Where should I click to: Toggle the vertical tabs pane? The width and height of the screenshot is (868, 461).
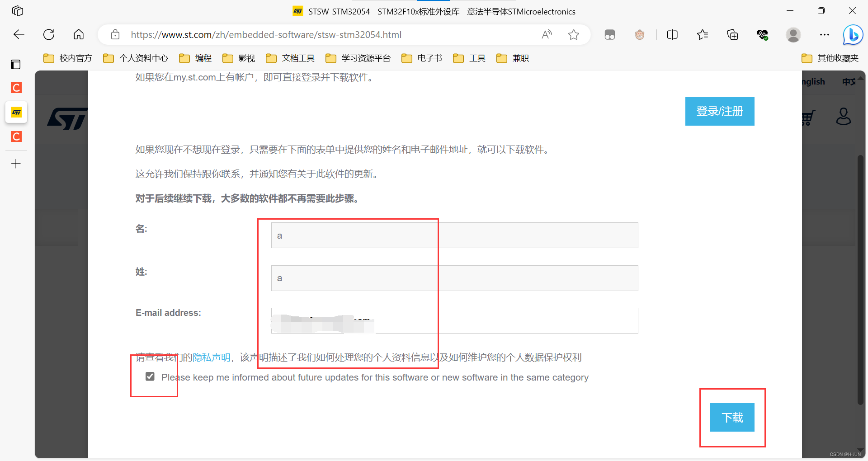click(16, 65)
